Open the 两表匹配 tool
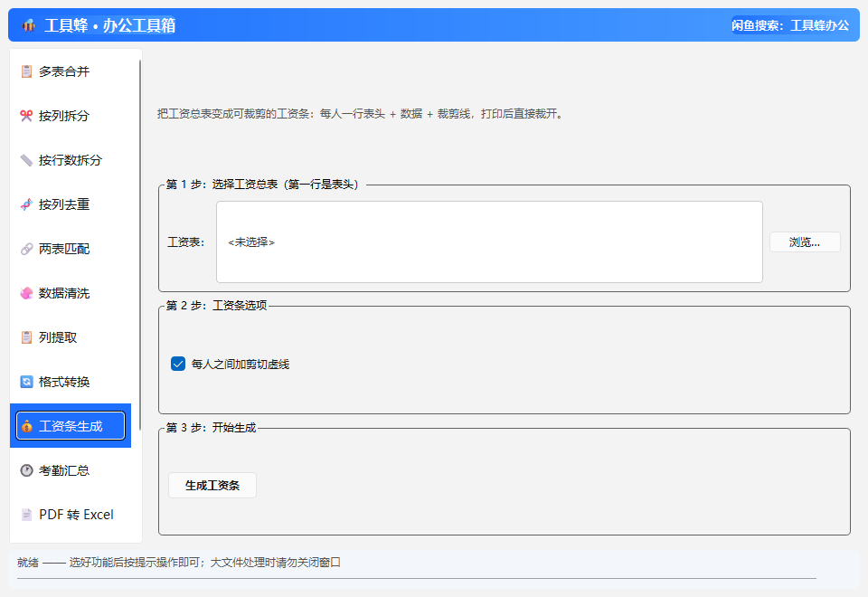 (71, 249)
